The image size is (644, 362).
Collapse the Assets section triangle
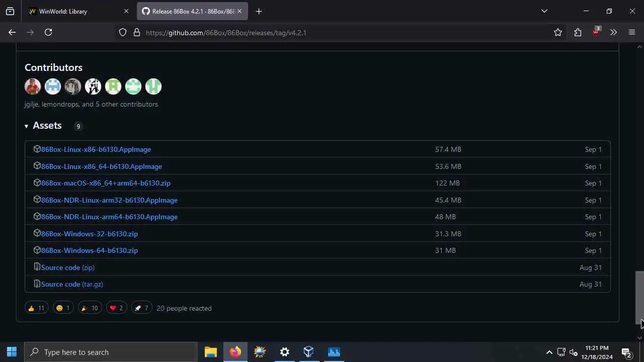[x=26, y=126]
